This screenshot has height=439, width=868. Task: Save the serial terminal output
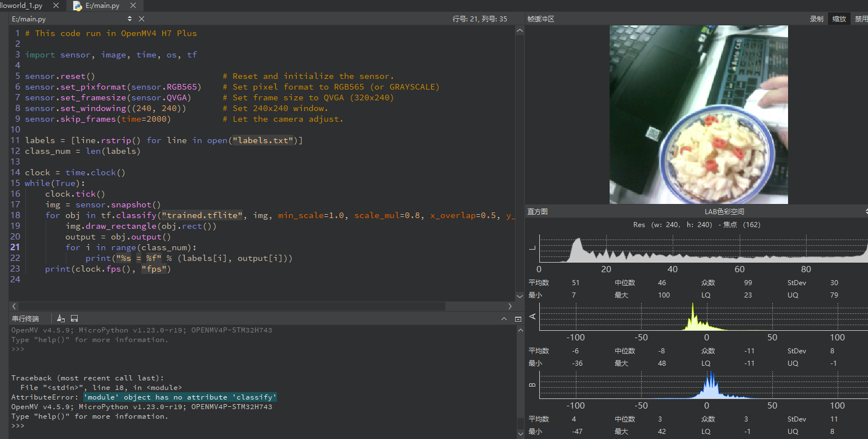tap(74, 318)
